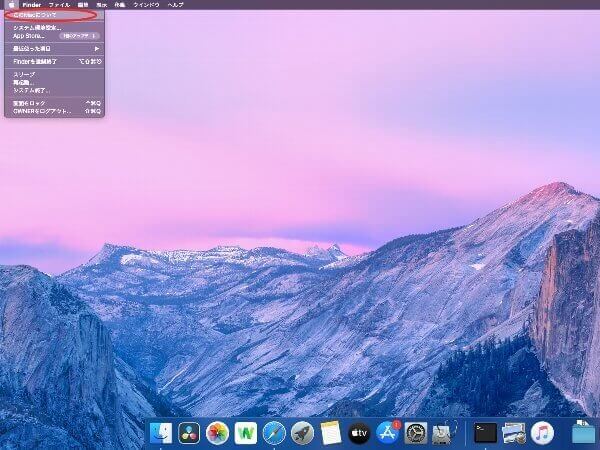Open the blue folder stack in Dock
This screenshot has height=450, width=600.
pyautogui.click(x=583, y=432)
